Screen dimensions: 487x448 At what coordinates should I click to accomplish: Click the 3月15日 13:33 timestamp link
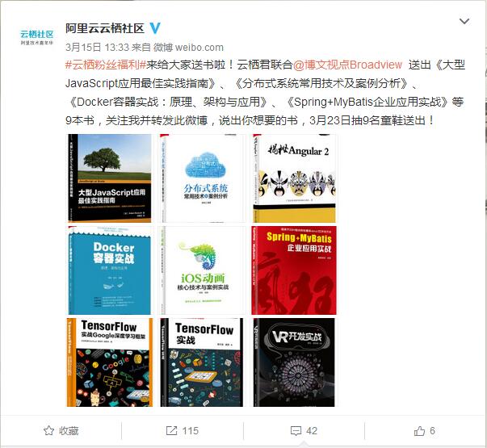[x=97, y=47]
